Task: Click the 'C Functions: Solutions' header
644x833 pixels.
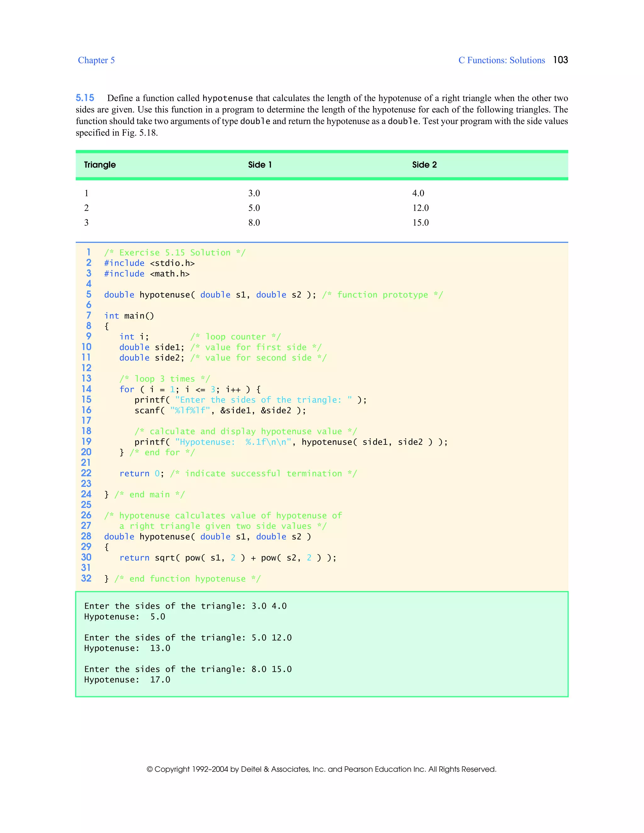Action: tap(501, 60)
